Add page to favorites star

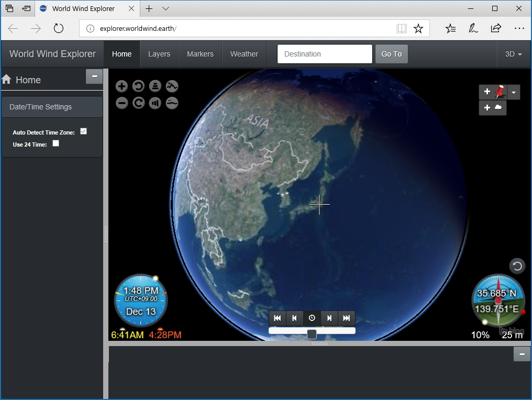pos(418,28)
